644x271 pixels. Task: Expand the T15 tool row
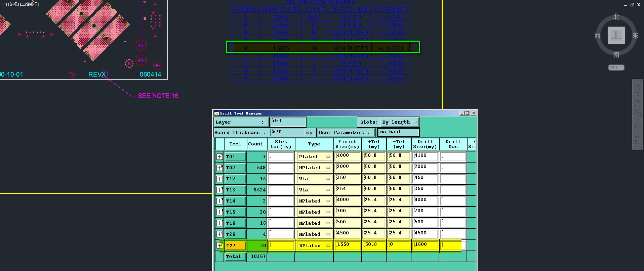(219, 212)
